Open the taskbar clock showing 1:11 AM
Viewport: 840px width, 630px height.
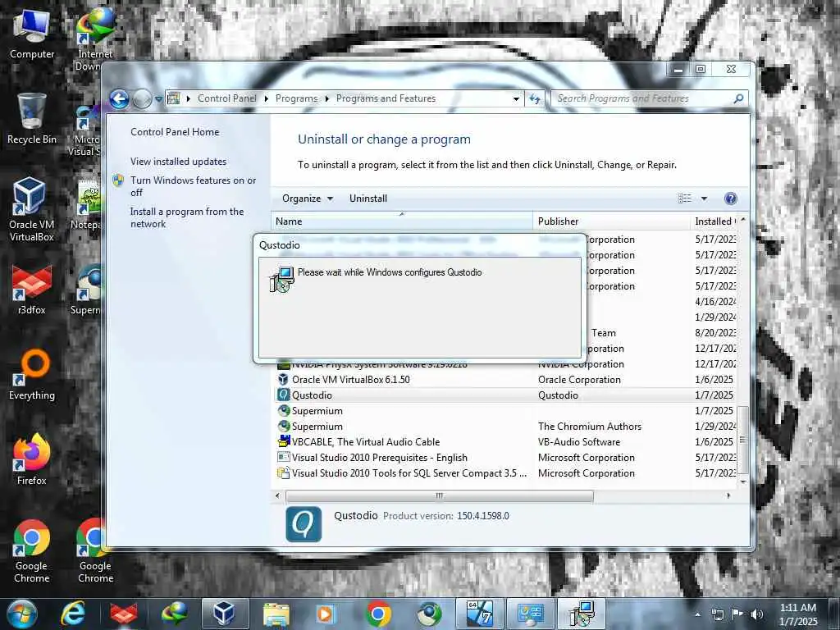798,614
